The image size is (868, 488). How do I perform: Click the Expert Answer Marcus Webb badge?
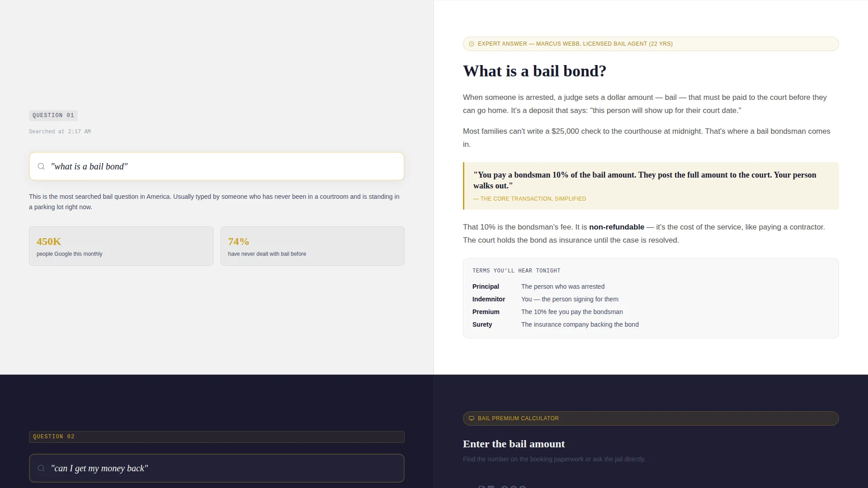pyautogui.click(x=651, y=44)
